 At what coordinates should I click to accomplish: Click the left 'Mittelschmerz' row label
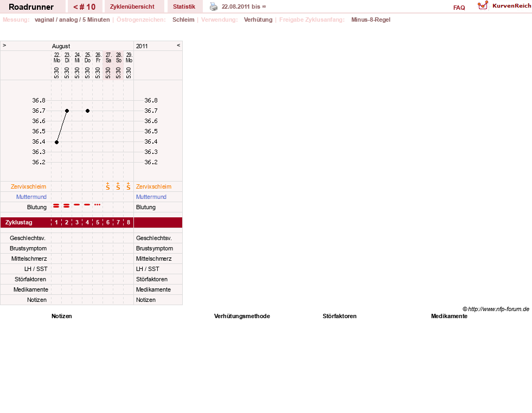tap(29, 259)
